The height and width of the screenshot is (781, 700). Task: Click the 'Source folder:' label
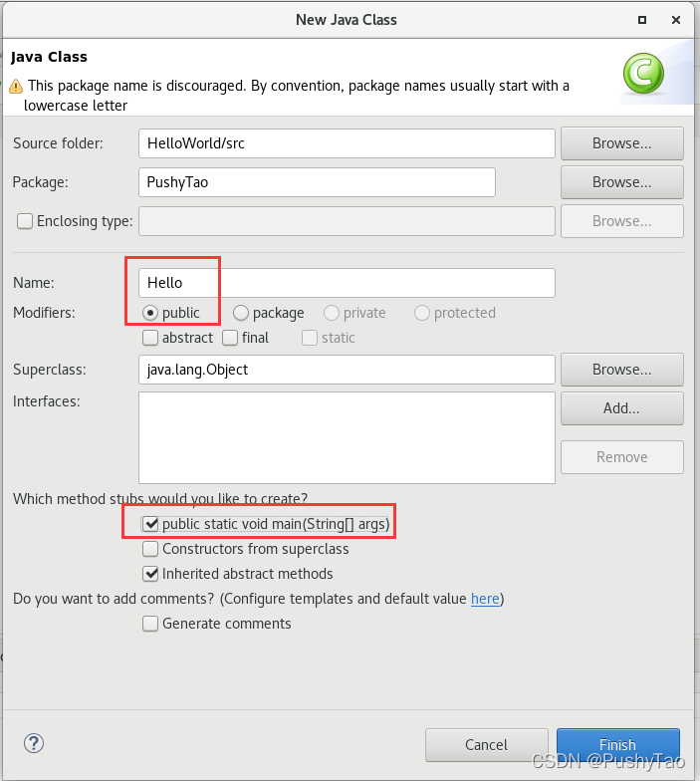(x=58, y=143)
